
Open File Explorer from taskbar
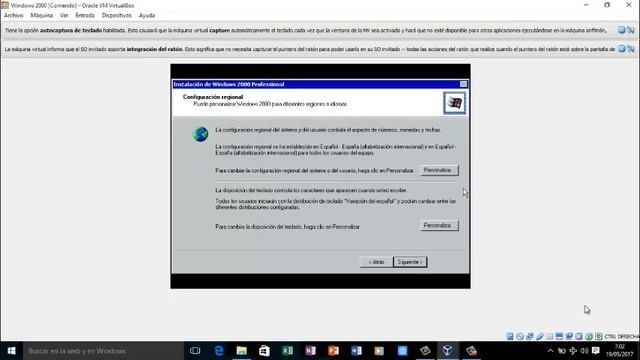pyautogui.click(x=242, y=351)
